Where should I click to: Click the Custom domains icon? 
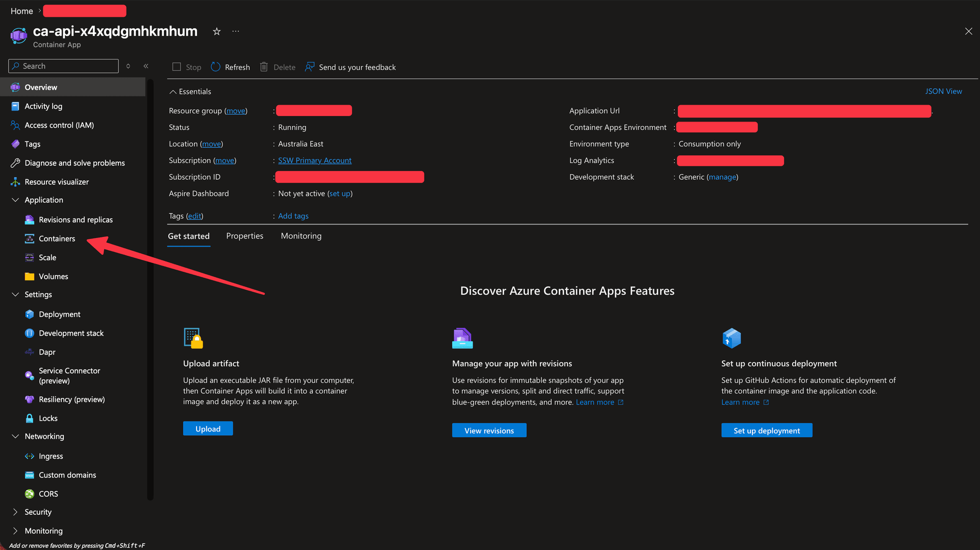[x=30, y=475]
